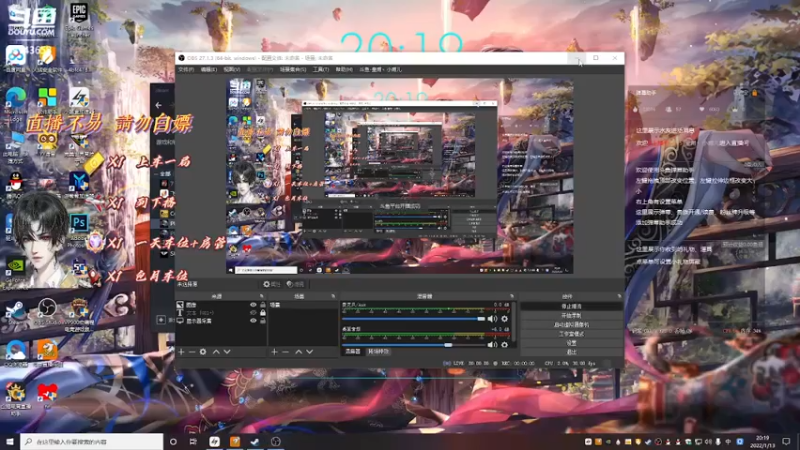800x450 pixels.
Task: Move scene up in scenes toolbar
Action: (298, 352)
